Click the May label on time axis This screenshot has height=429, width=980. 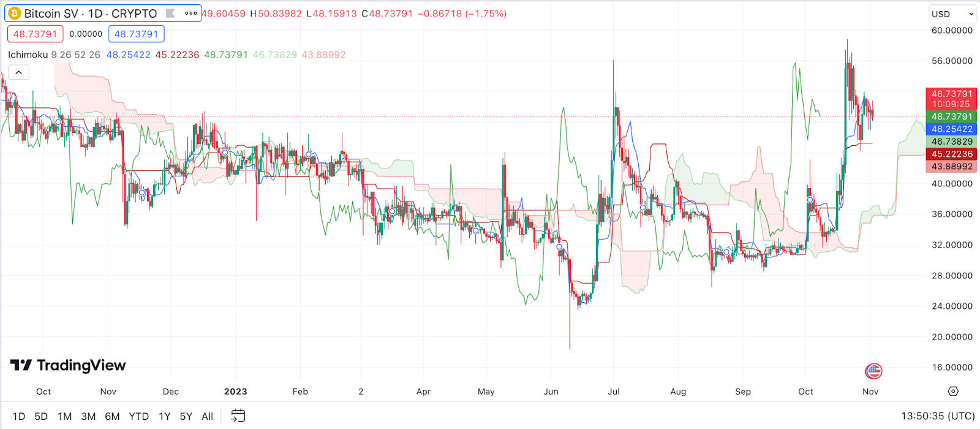coord(486,391)
